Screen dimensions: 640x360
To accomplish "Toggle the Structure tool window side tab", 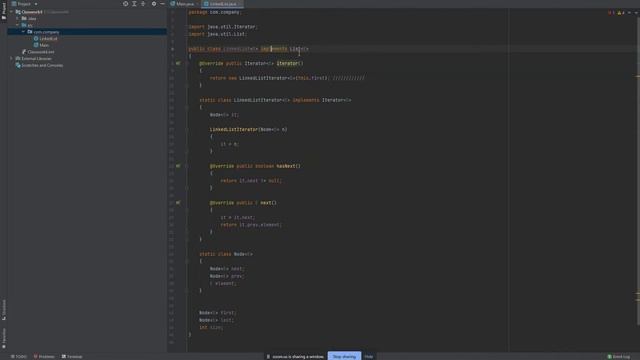I will [4, 310].
